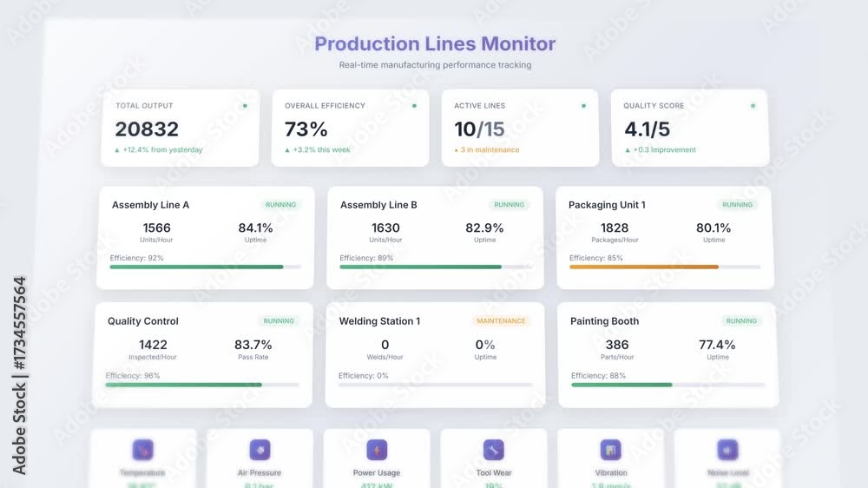
Task: Open the Overall Efficiency 73% card
Action: pos(350,128)
